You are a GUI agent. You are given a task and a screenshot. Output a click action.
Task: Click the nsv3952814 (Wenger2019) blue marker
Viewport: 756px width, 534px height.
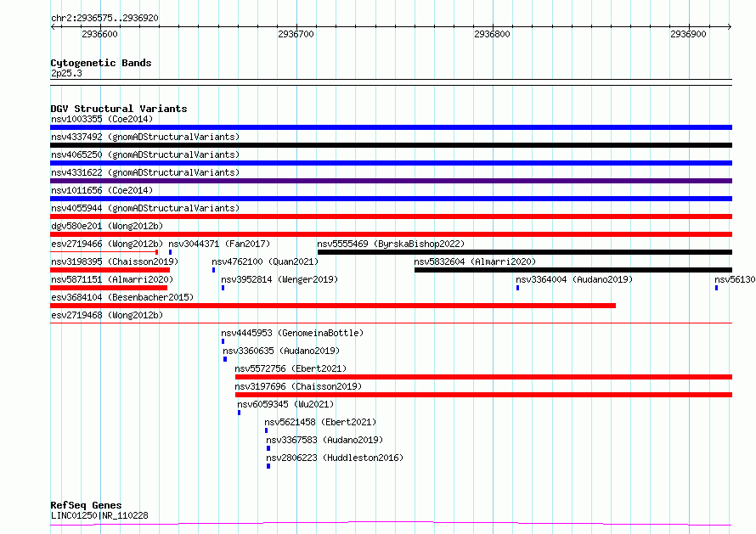point(223,288)
